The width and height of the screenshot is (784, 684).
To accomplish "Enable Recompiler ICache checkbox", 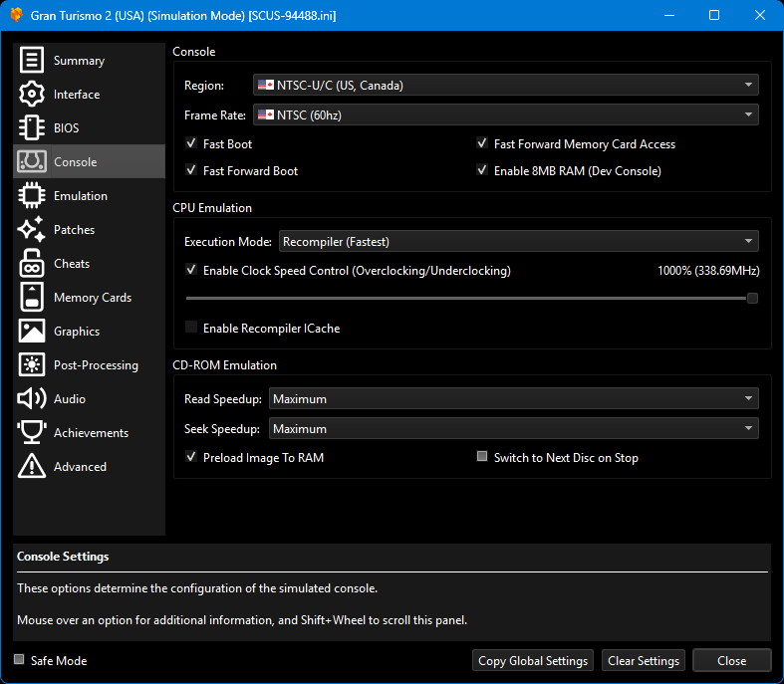I will click(x=191, y=329).
